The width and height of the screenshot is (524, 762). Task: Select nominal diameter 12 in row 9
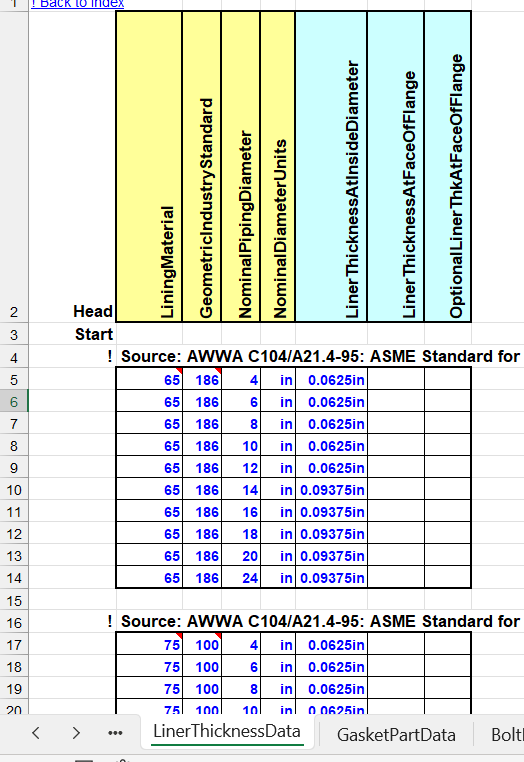pos(241,468)
